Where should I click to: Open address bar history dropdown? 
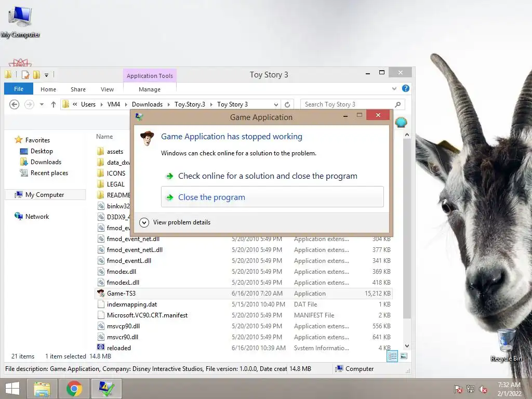point(276,104)
